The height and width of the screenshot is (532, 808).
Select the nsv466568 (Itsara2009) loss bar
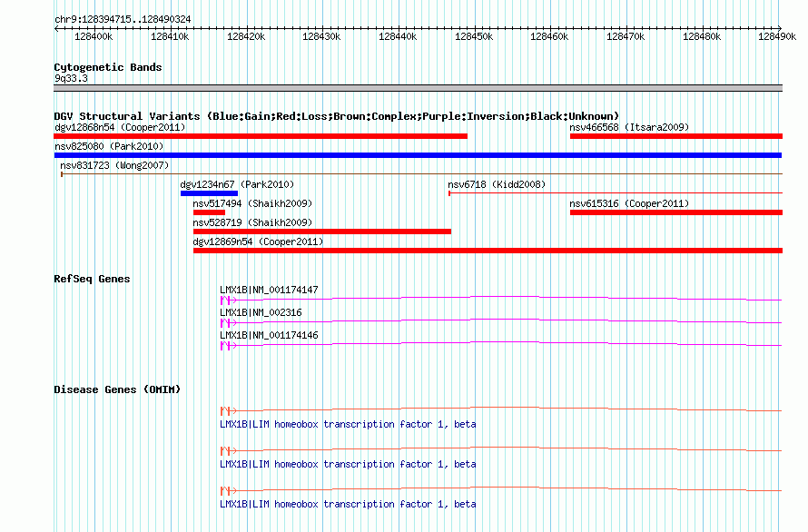point(676,136)
